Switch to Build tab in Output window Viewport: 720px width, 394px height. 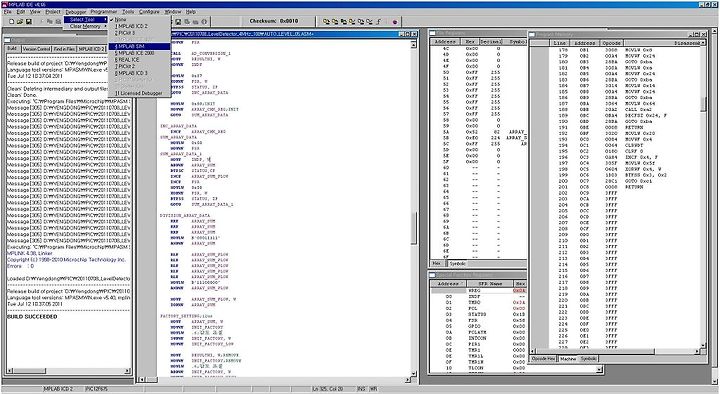tap(12, 49)
